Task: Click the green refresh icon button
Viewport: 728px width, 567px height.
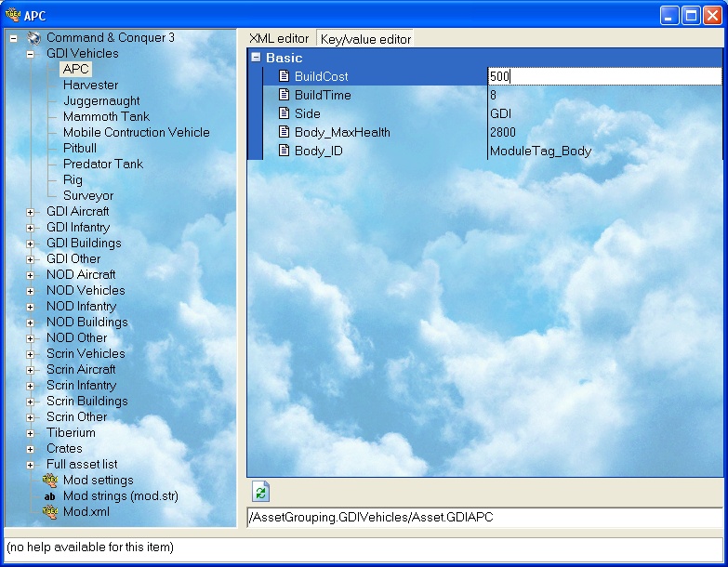Action: click(261, 493)
